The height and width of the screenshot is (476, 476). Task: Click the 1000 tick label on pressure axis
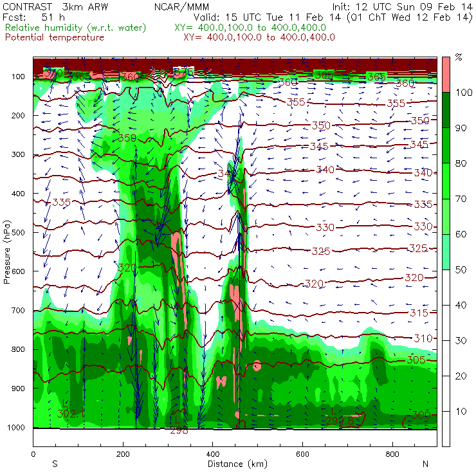click(16, 427)
